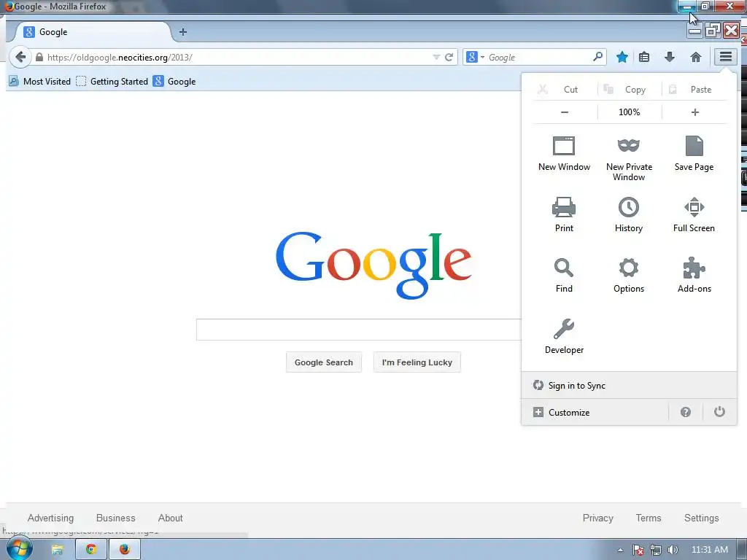Show hidden system tray icons
The width and height of the screenshot is (747, 560).
620,550
